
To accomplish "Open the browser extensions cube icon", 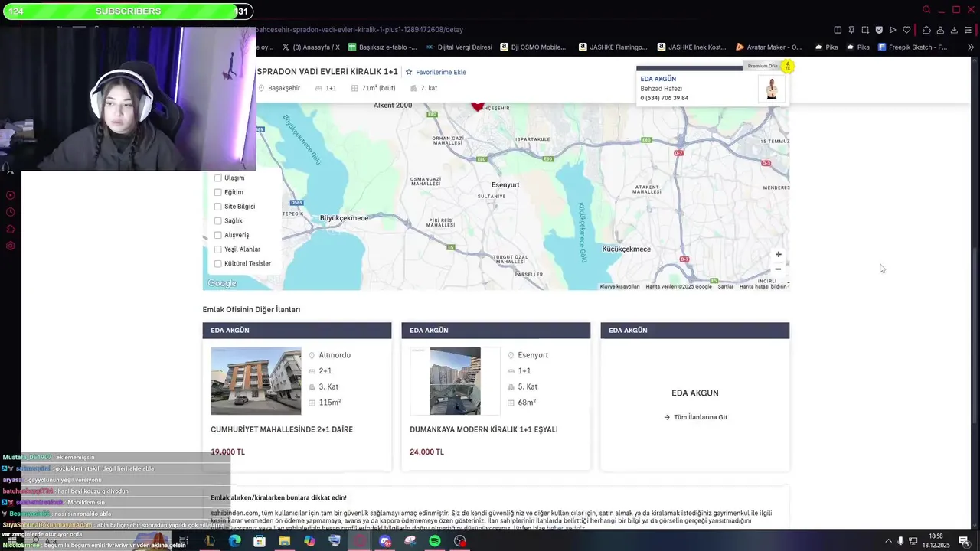I will 926,30.
